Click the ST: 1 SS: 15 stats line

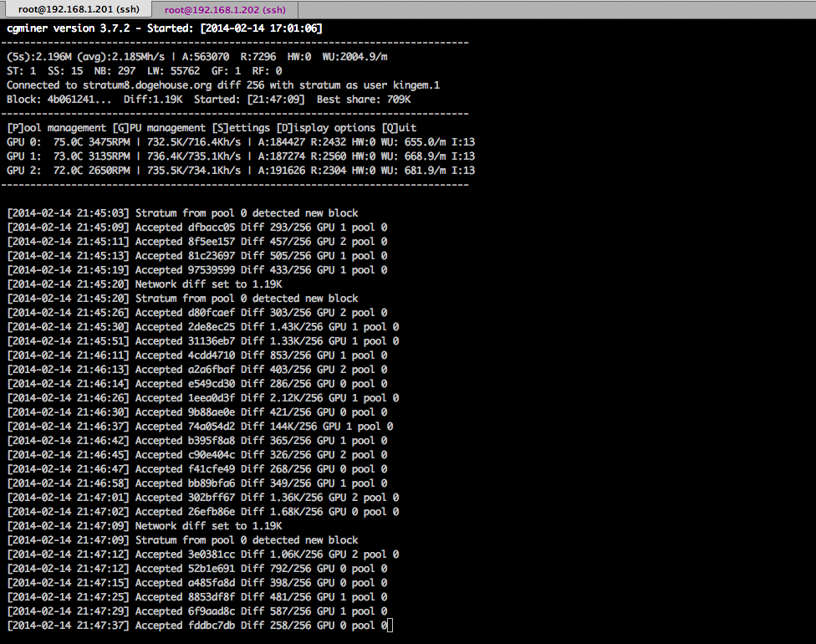145,71
